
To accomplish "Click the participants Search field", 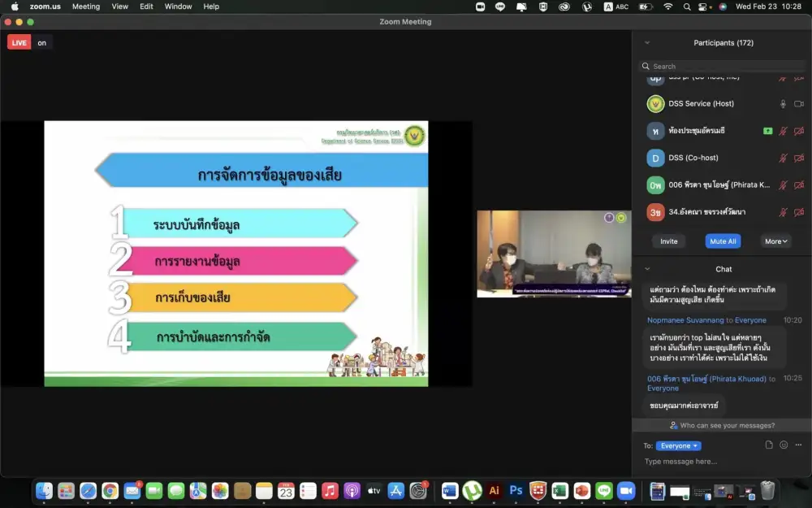I will click(721, 67).
